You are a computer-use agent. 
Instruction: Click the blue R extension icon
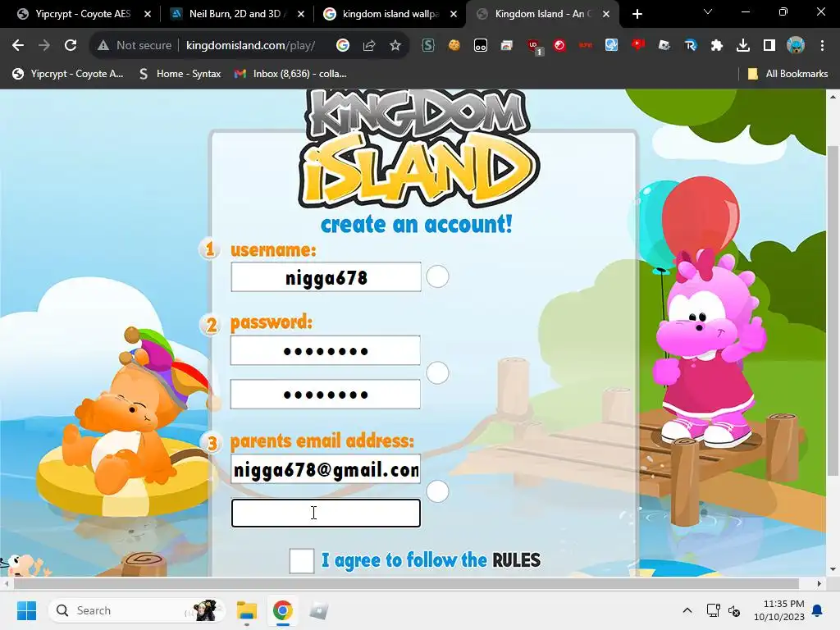pyautogui.click(x=691, y=46)
